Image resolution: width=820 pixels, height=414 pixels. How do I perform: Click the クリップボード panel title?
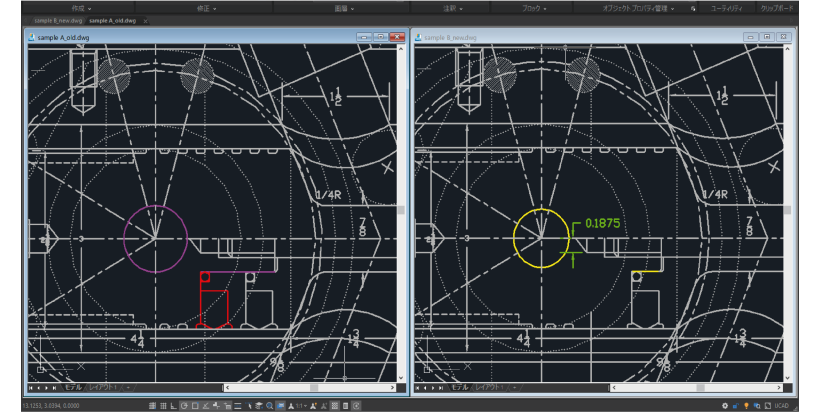(777, 8)
